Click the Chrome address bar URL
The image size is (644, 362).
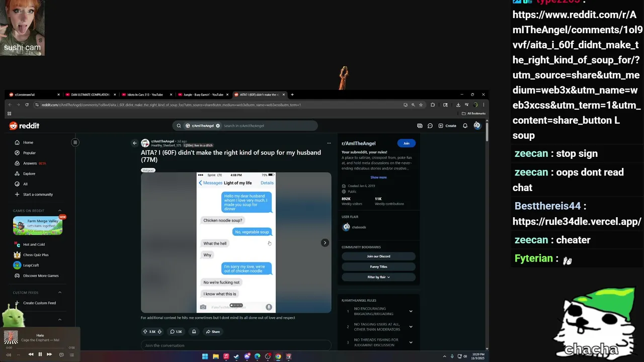click(x=171, y=105)
